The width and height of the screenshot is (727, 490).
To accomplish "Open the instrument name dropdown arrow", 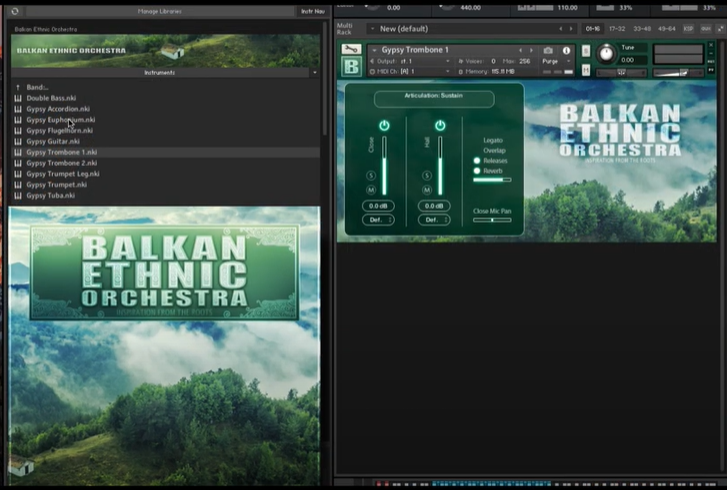I will [374, 50].
